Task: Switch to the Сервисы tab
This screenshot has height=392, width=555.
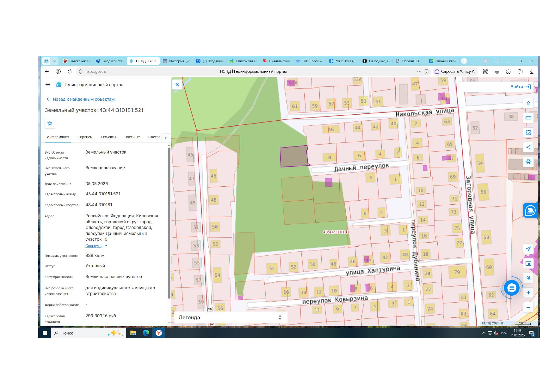Action: [85, 137]
